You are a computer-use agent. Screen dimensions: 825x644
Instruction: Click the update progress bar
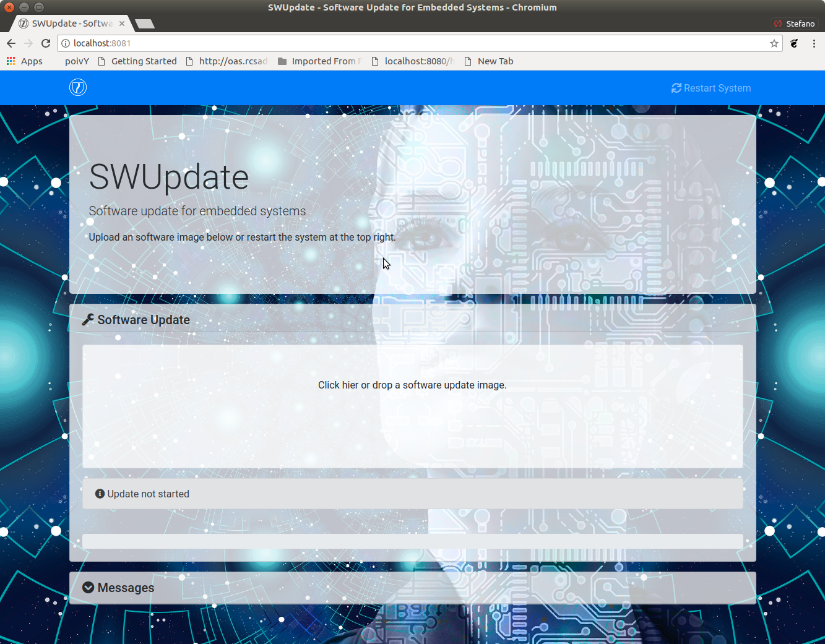(x=412, y=541)
